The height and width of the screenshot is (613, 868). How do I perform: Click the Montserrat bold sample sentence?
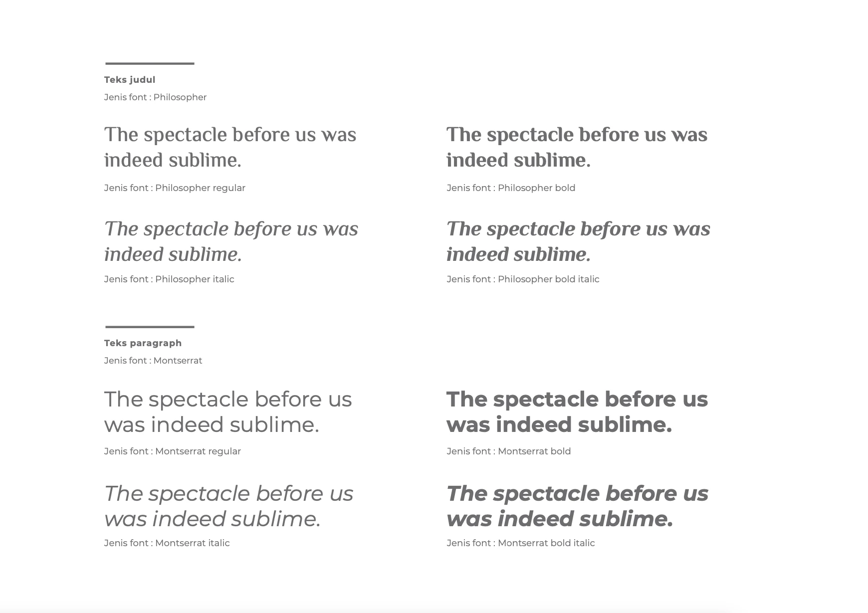(x=577, y=411)
